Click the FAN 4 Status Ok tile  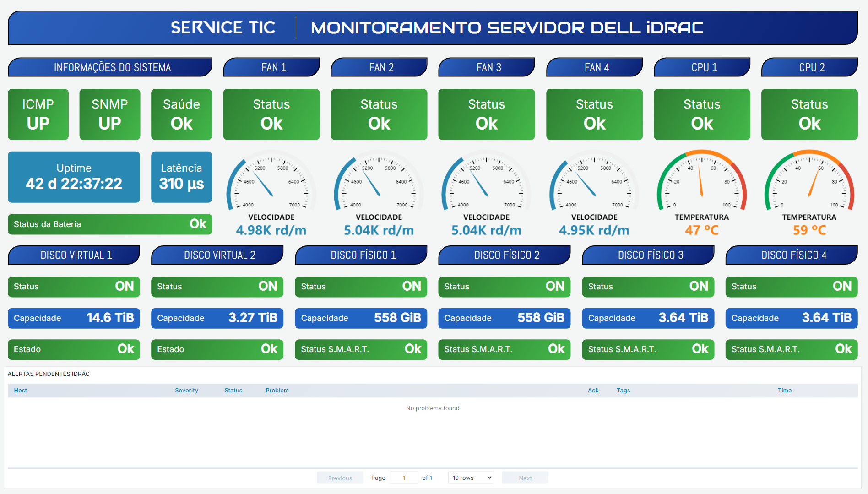point(594,114)
